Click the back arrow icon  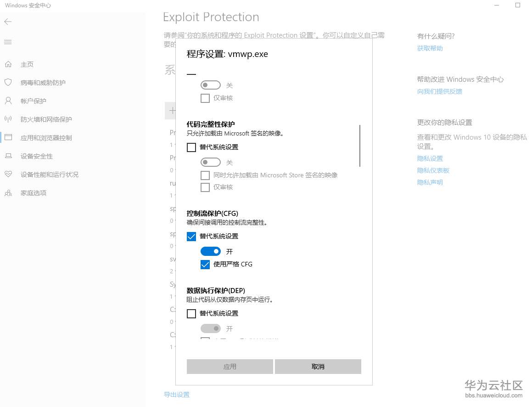(x=8, y=22)
